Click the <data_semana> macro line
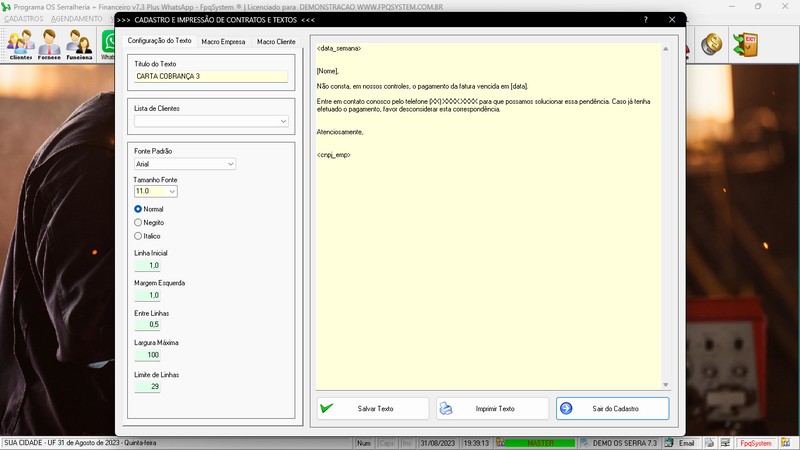Screen dimensions: 800x450 coord(339,48)
